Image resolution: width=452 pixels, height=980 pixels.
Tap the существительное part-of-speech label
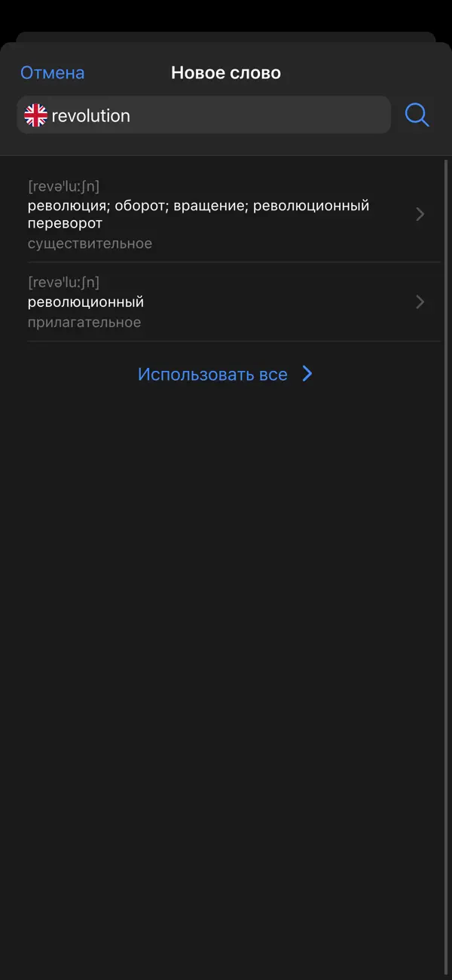pyautogui.click(x=90, y=243)
